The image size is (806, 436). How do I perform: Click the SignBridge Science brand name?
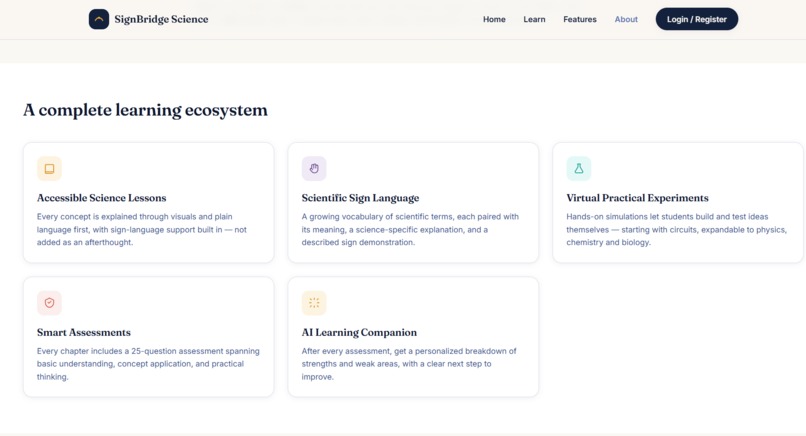161,19
